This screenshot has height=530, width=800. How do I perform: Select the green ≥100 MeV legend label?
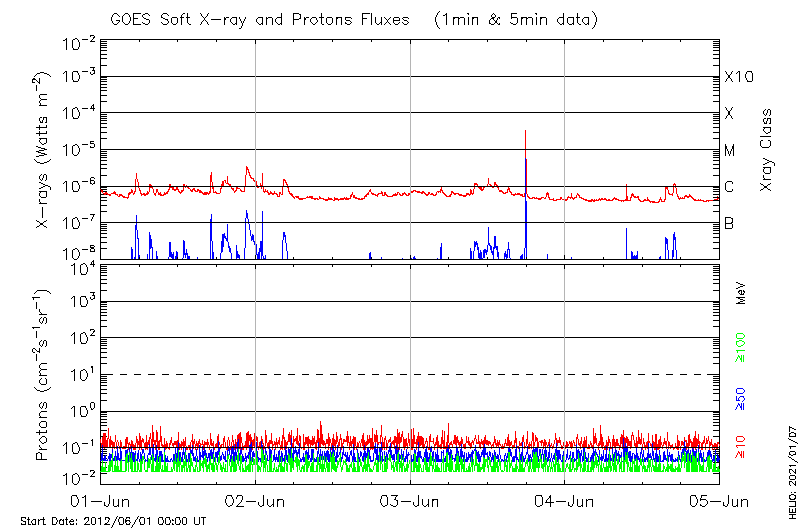pos(741,350)
